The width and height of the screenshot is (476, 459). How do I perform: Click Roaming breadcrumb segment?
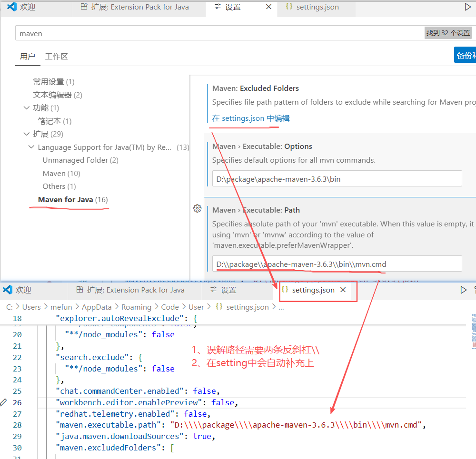pos(136,307)
